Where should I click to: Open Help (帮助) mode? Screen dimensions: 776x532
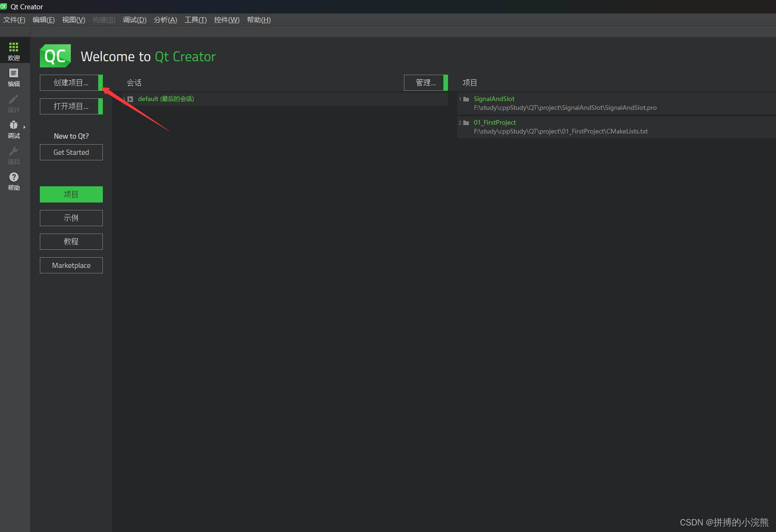[x=14, y=181]
